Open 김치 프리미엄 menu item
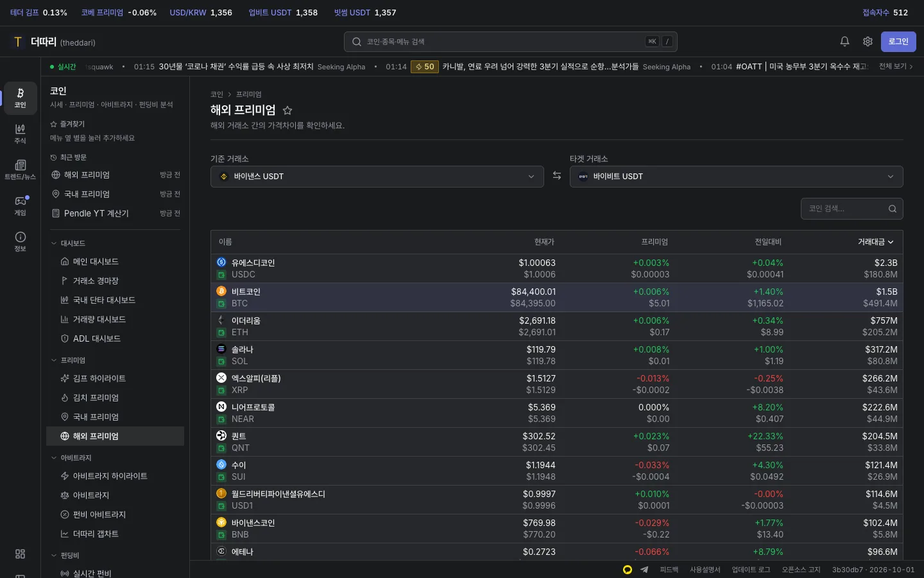 pyautogui.click(x=116, y=398)
